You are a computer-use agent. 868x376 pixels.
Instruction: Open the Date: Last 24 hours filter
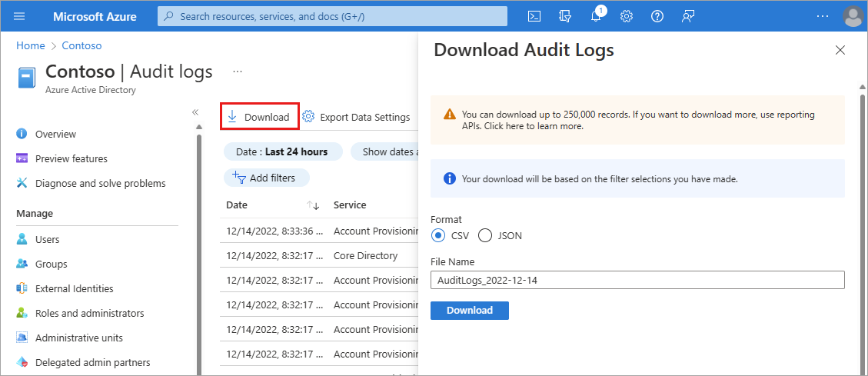(x=283, y=151)
